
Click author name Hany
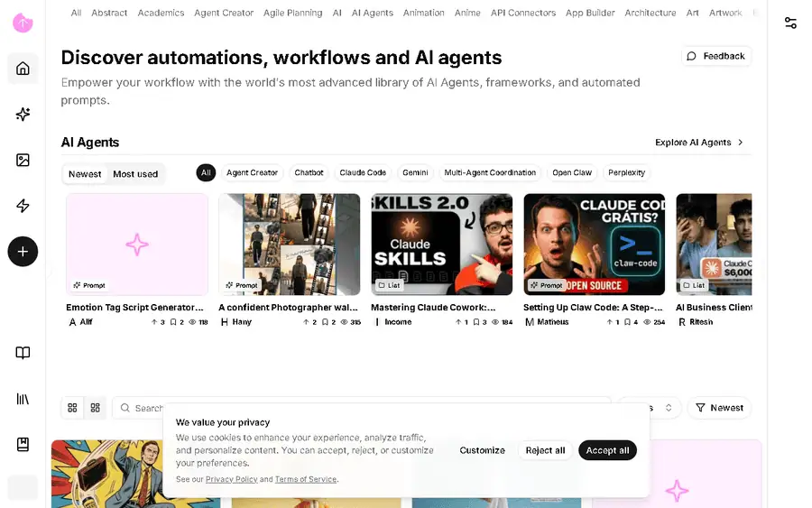click(x=242, y=322)
